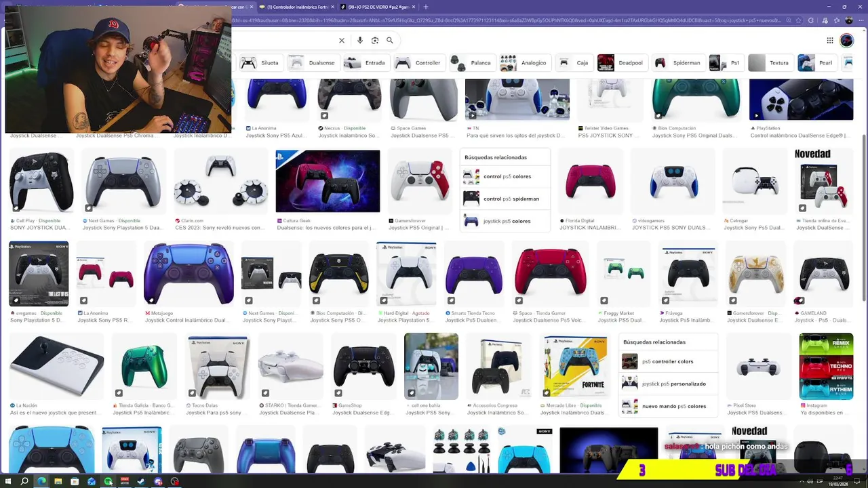Screen dimensions: 868x488
Task: Start voice search with the microphone icon
Action: 360,41
